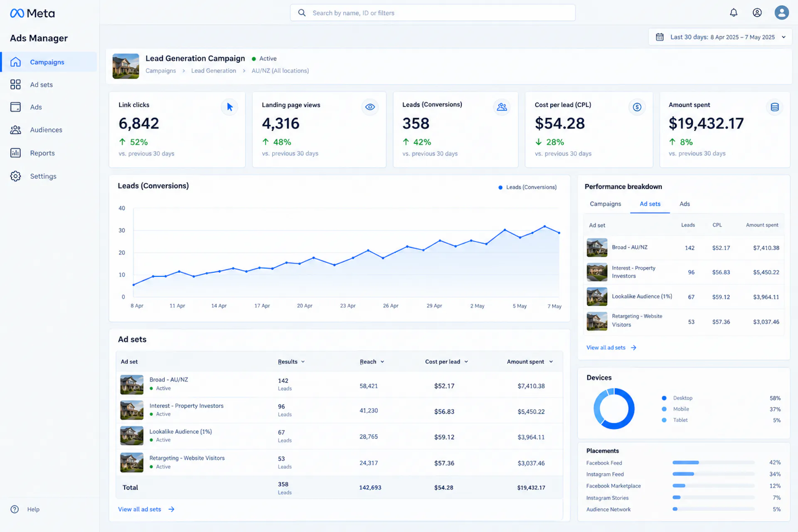This screenshot has height=532, width=798.
Task: Click View all ad sets under Performance breakdown
Action: pyautogui.click(x=611, y=347)
